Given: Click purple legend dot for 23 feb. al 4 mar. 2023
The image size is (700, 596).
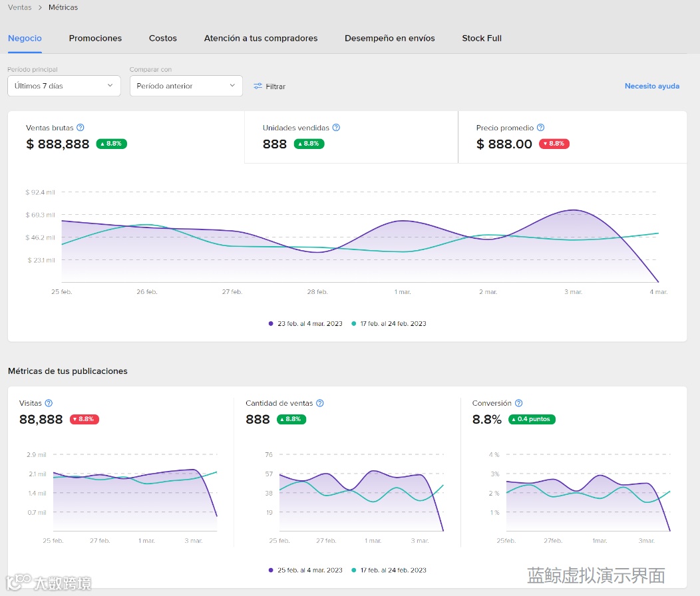Looking at the screenshot, I should 271,324.
